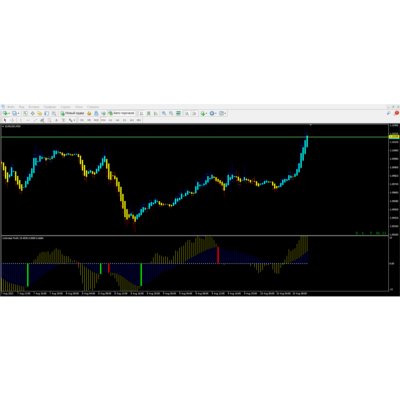The height and width of the screenshot is (400, 400).
Task: Switch timeframe to H1
Action: click(111, 120)
